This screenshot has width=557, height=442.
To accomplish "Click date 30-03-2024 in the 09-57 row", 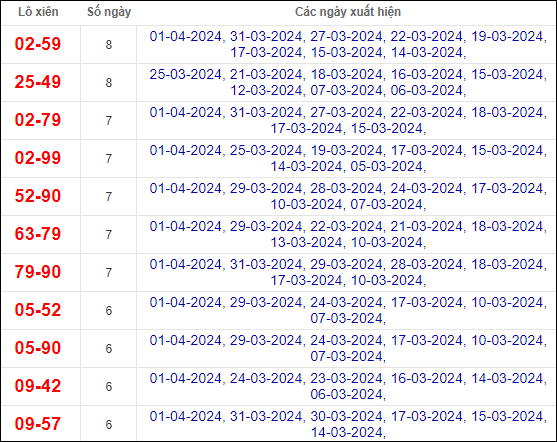I will pyautogui.click(x=346, y=416).
